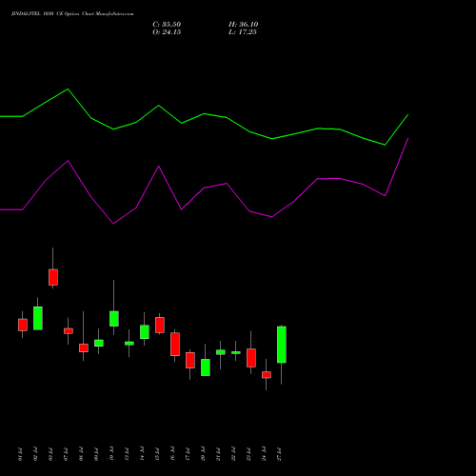Click the date label 27 on the axis
The height and width of the screenshot is (476, 476).
[x=280, y=454]
